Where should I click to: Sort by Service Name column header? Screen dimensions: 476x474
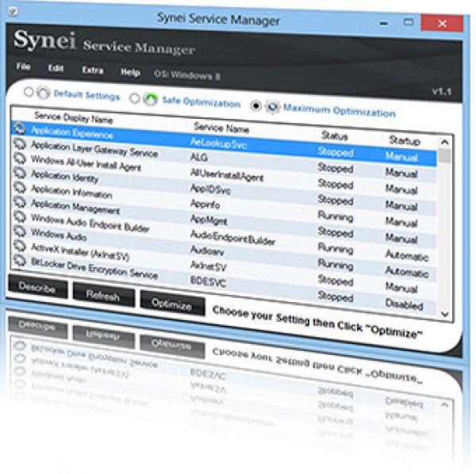[x=221, y=128]
